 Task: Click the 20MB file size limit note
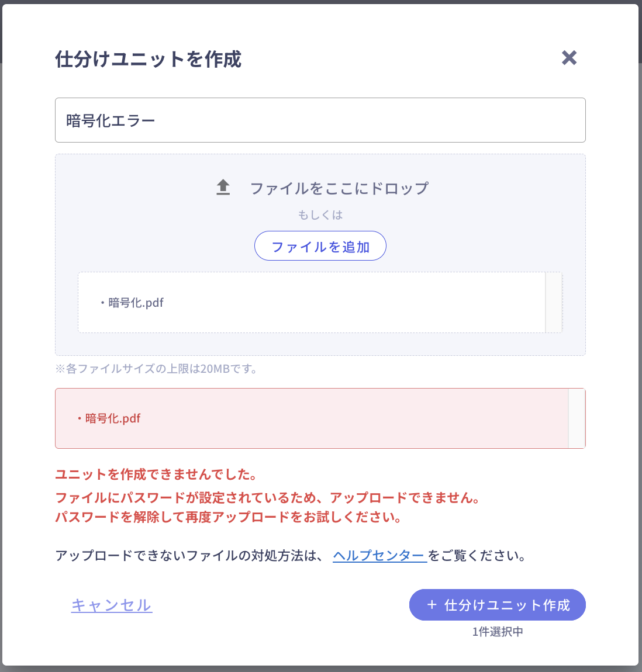[x=157, y=369]
